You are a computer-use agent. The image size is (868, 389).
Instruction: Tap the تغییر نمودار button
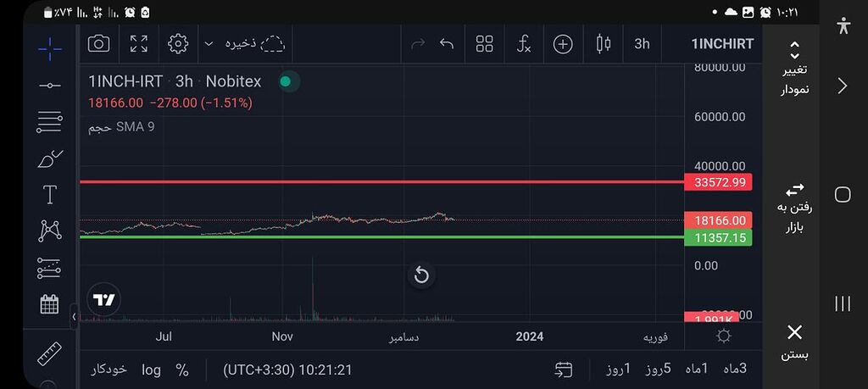[x=795, y=69]
